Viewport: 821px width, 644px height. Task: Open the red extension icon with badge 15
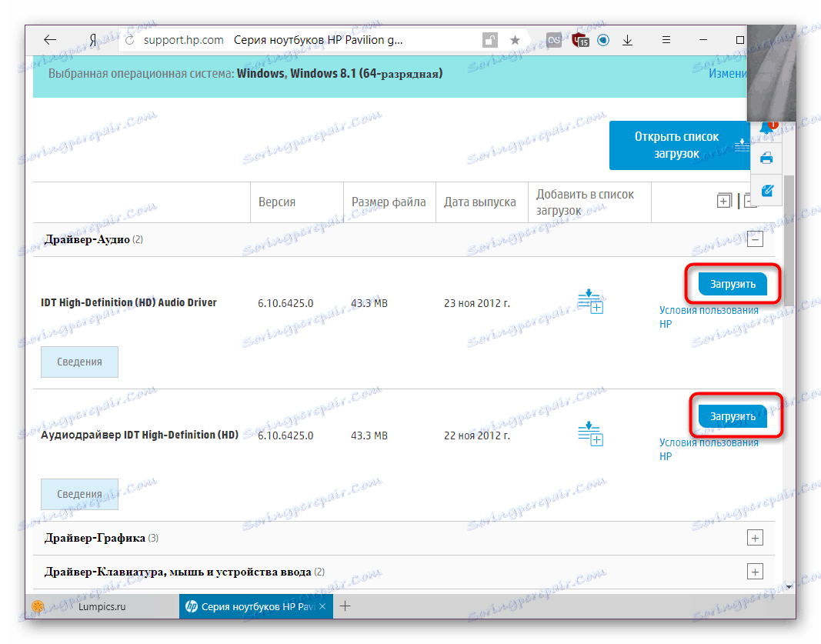(x=580, y=40)
